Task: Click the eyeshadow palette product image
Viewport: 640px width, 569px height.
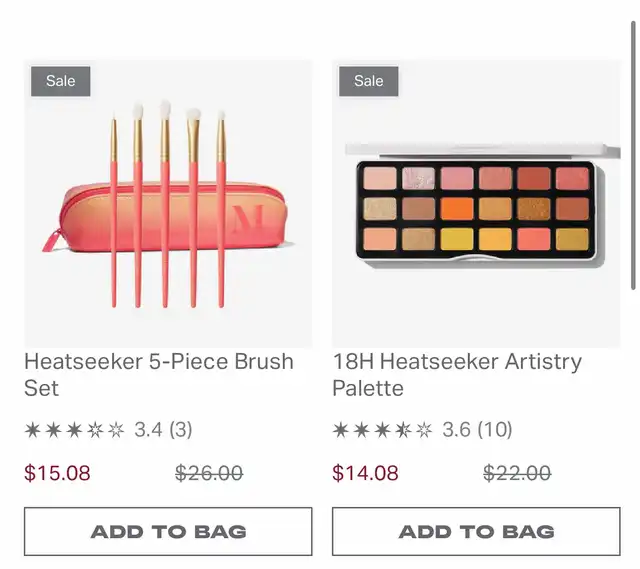Action: [x=476, y=204]
